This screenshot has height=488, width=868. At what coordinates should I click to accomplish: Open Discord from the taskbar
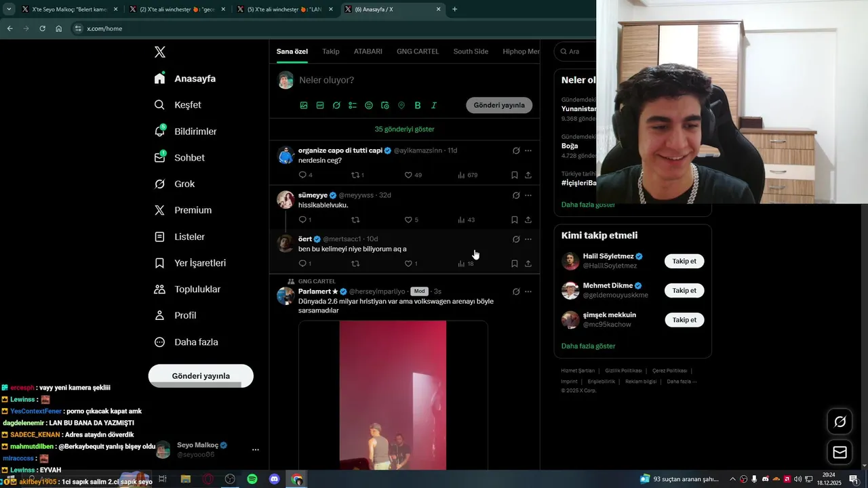(275, 479)
